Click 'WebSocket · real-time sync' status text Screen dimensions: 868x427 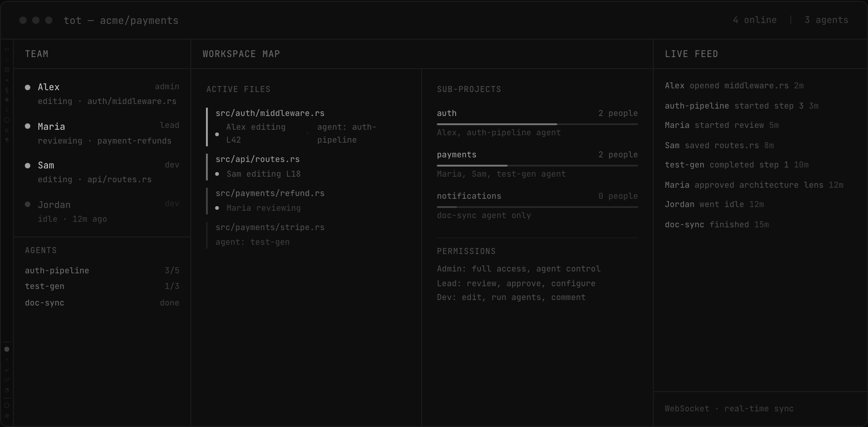point(729,409)
